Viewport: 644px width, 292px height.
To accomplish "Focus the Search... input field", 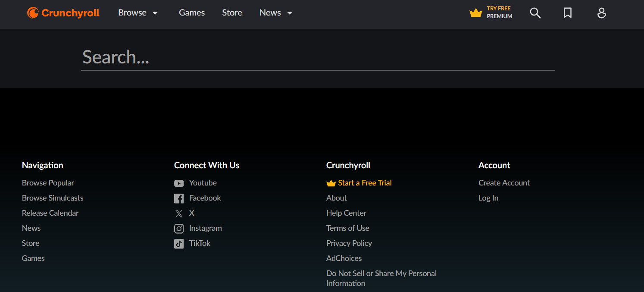I will [318, 57].
